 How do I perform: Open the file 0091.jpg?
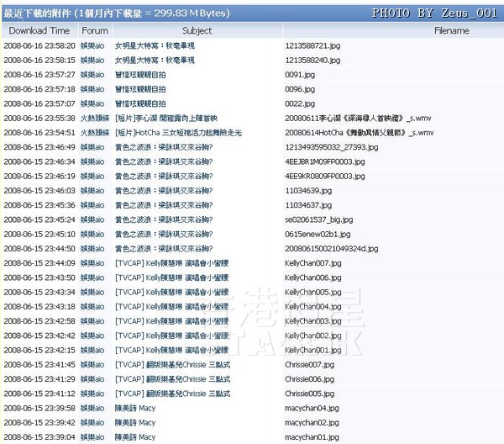299,75
